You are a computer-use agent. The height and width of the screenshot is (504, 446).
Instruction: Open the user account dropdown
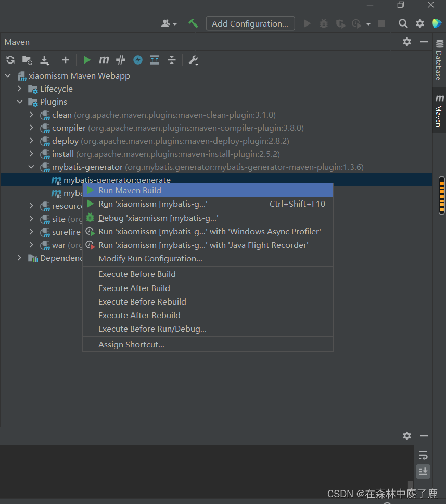[x=169, y=23]
